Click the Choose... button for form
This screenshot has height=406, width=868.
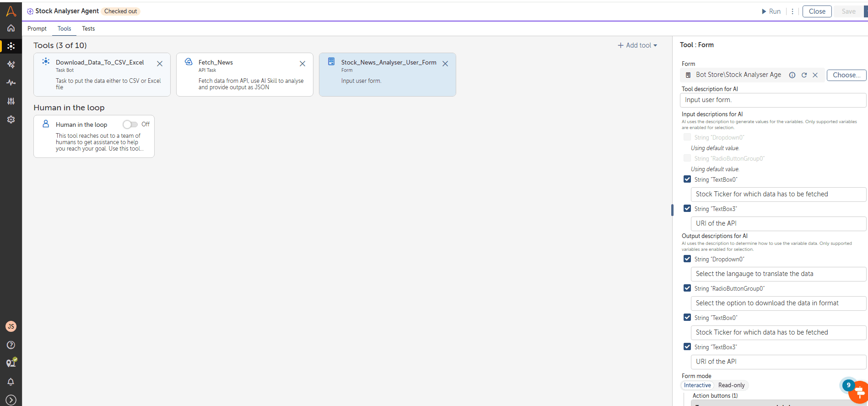pyautogui.click(x=846, y=75)
